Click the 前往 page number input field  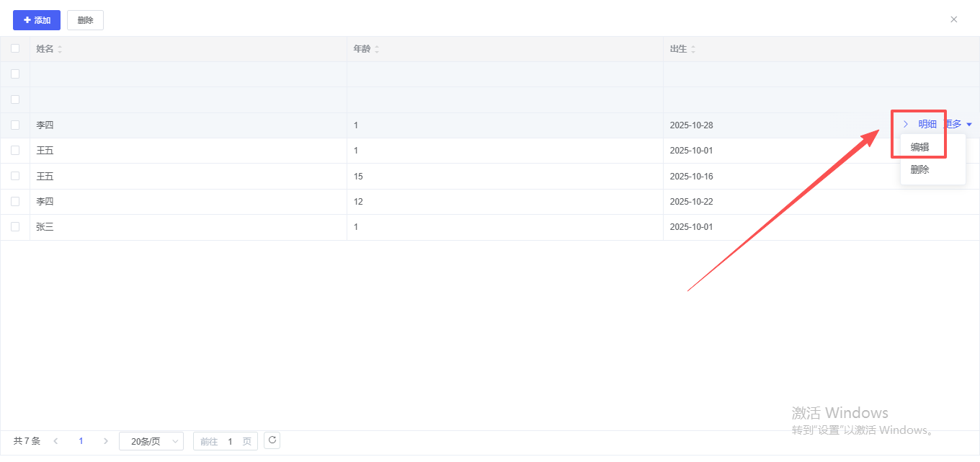point(230,441)
